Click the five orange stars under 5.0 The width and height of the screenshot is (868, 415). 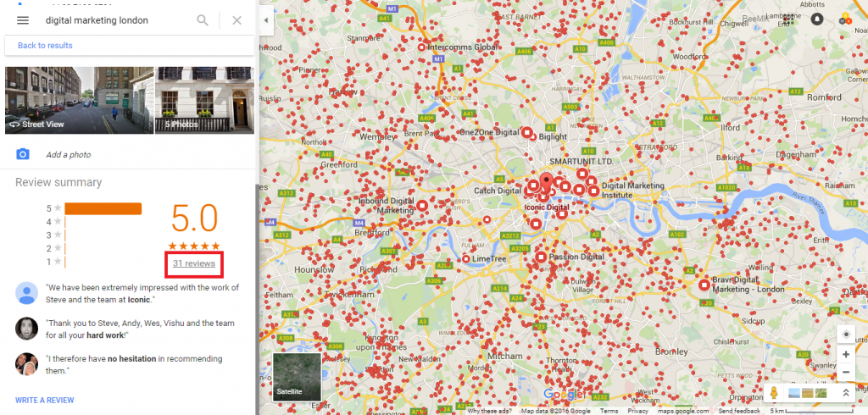coord(194,246)
